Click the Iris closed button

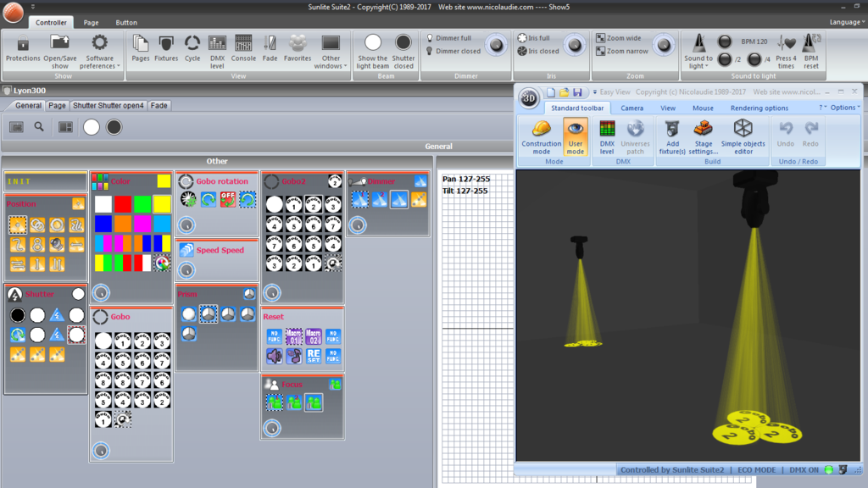(538, 51)
